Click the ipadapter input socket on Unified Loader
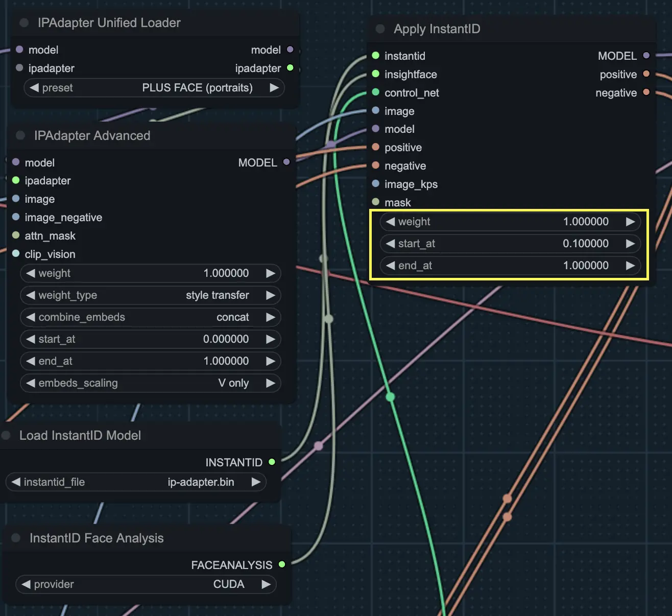 tap(19, 68)
